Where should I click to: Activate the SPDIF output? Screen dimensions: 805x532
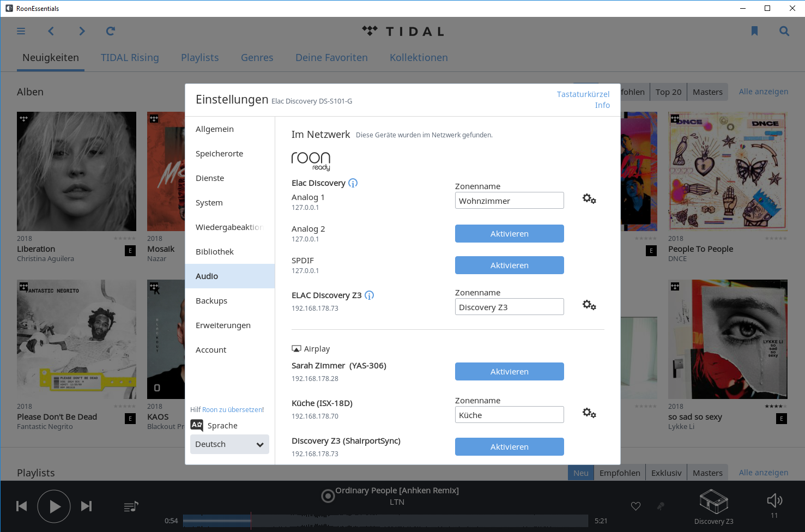tap(510, 265)
